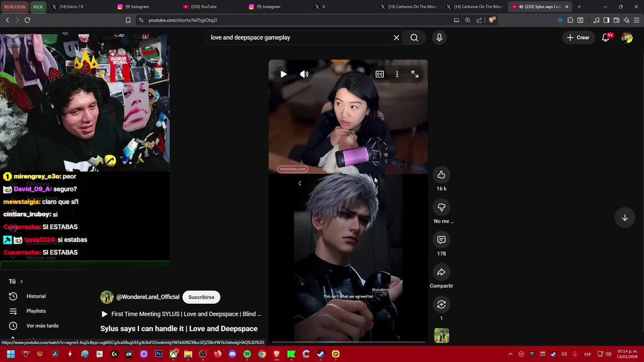Open browser extensions puzzle icon
The height and width of the screenshot is (362, 644).
click(x=570, y=20)
